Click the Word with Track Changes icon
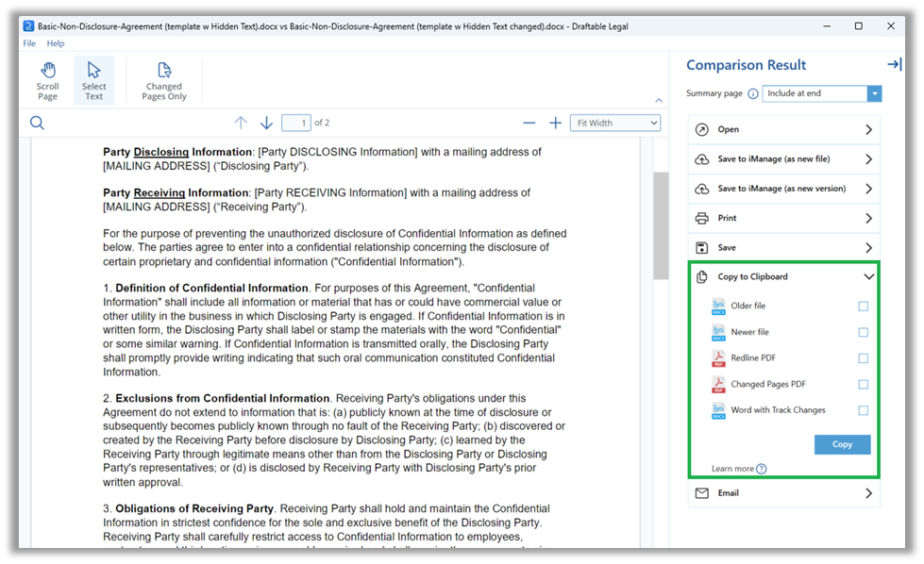This screenshot has width=924, height=564. click(x=718, y=410)
